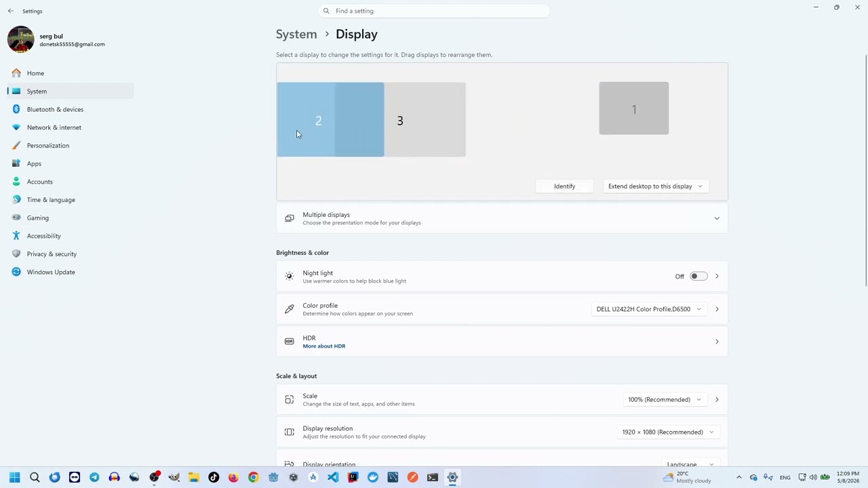Viewport: 868px width, 488px height.
Task: Open Audacity from the taskbar
Action: [x=114, y=477]
